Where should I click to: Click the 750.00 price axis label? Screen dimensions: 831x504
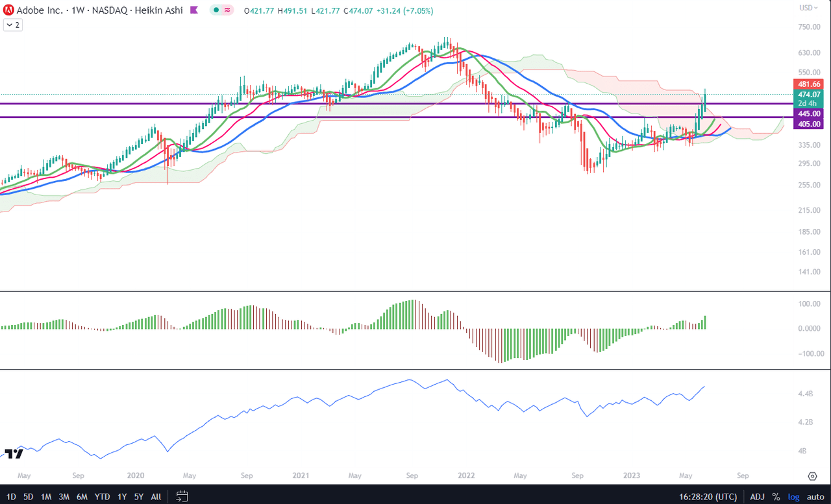tap(810, 27)
